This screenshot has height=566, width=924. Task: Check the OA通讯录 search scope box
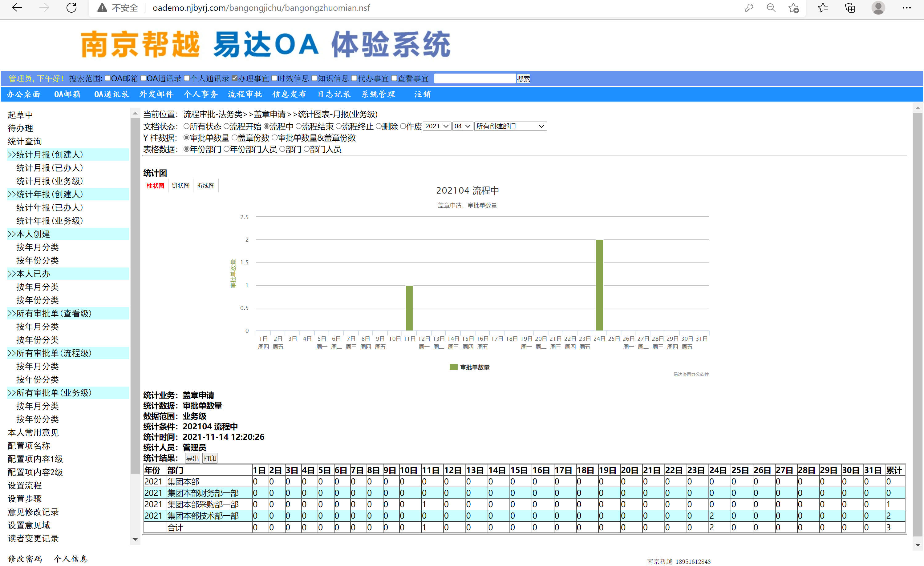[143, 78]
